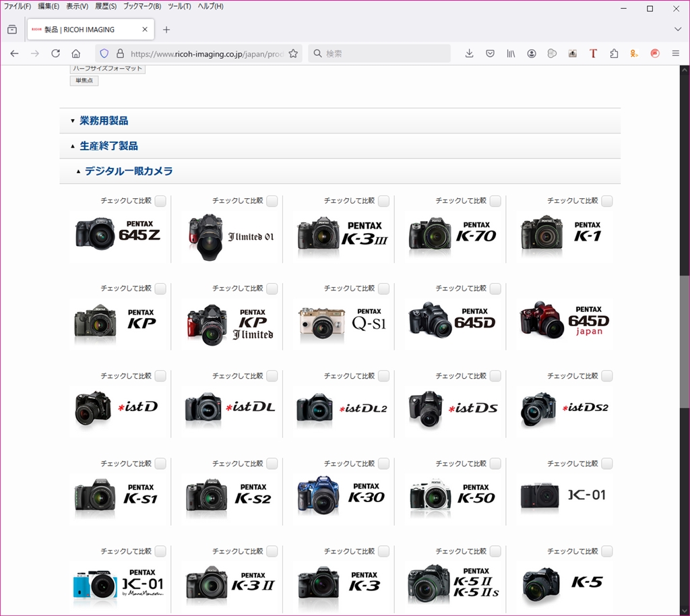Collapse the 生産終了製品 section
This screenshot has width=690, height=616.
click(x=340, y=146)
